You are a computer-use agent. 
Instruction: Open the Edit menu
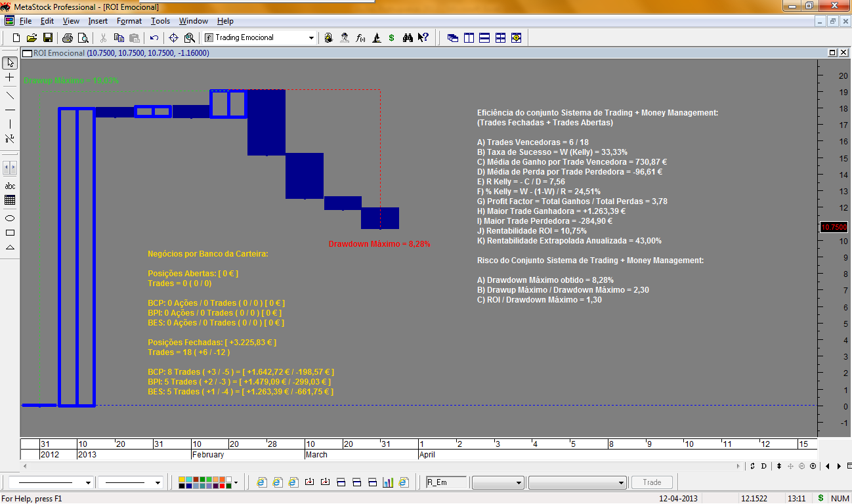tap(47, 21)
